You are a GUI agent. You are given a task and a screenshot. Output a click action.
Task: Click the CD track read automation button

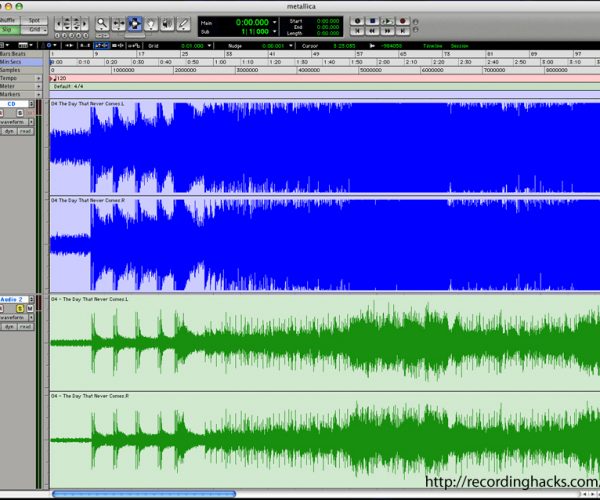pyautogui.click(x=25, y=131)
